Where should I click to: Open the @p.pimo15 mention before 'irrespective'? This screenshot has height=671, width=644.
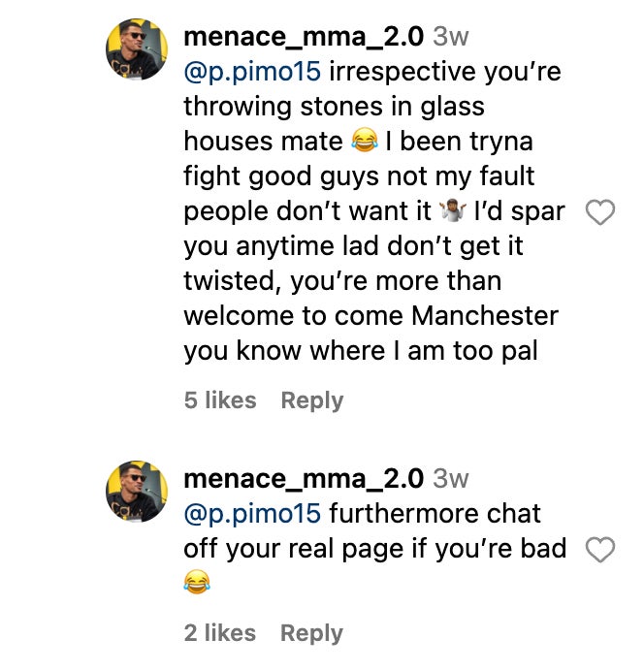[x=250, y=72]
